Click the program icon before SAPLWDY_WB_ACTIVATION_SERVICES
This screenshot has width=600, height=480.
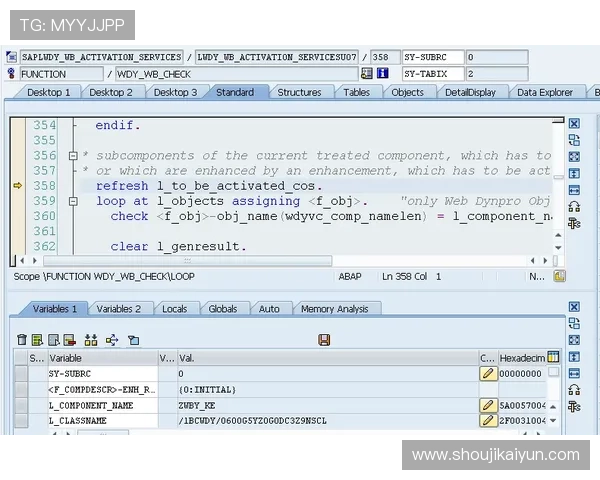(11, 57)
